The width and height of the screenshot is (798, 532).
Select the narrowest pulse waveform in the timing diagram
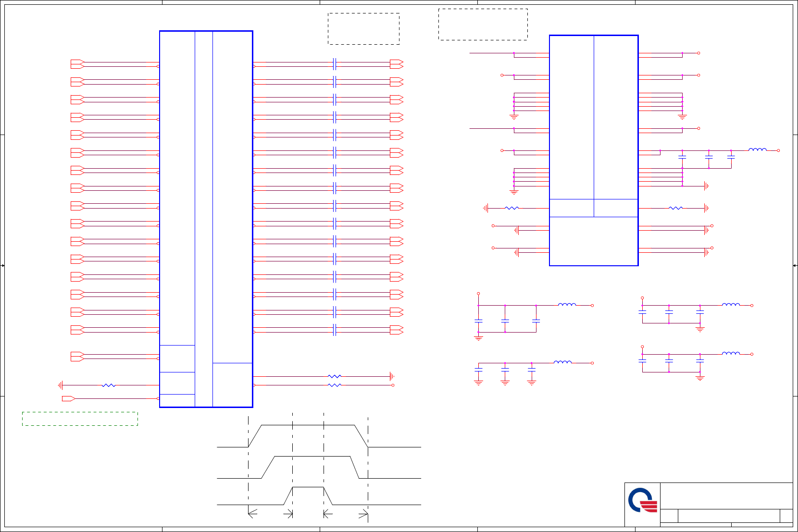pos(319,496)
